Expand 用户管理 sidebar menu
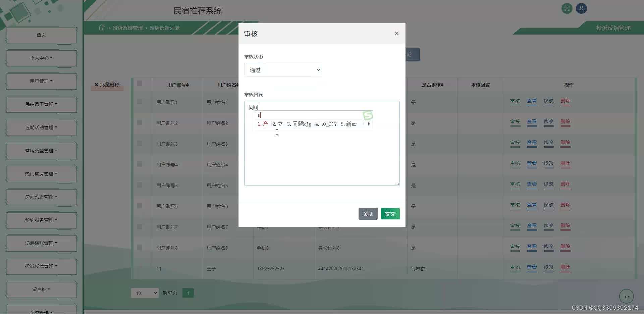644x314 pixels. click(x=41, y=81)
